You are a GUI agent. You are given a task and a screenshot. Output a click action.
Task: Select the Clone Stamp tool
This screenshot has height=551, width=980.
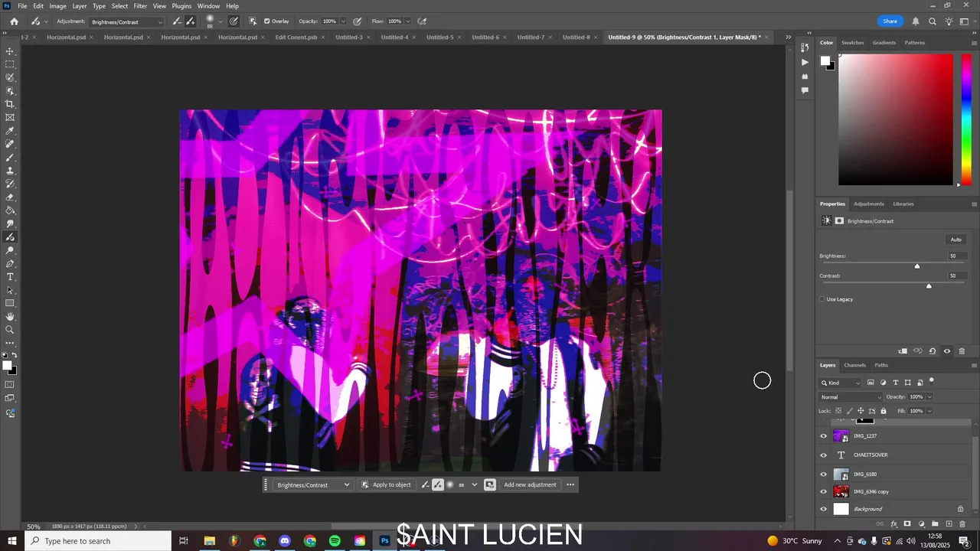pyautogui.click(x=10, y=171)
